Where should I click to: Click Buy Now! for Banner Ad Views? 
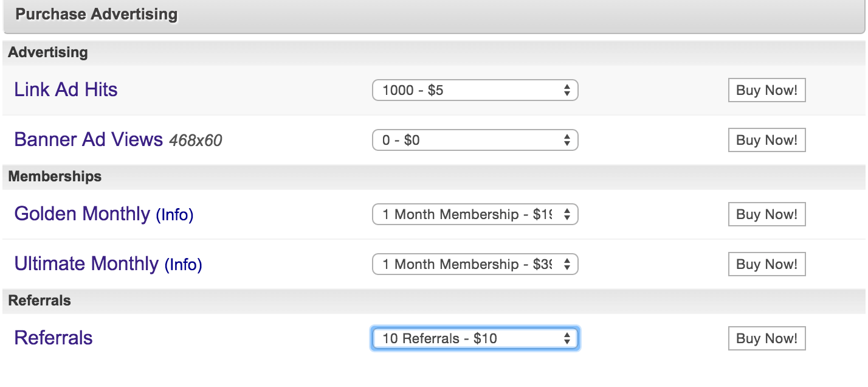pyautogui.click(x=766, y=141)
